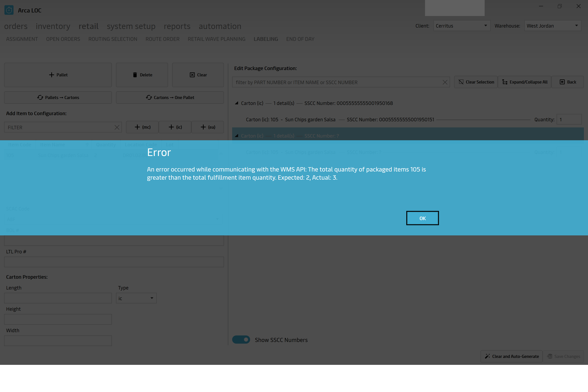Convert Cartons to One Pallet
The width and height of the screenshot is (588, 392).
pos(170,98)
